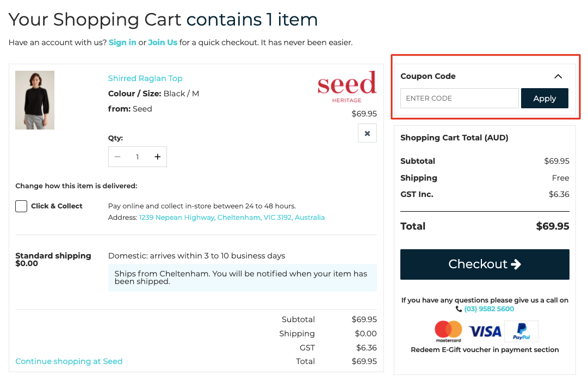
Task: Increase quantity with the plus icon
Action: (x=158, y=157)
